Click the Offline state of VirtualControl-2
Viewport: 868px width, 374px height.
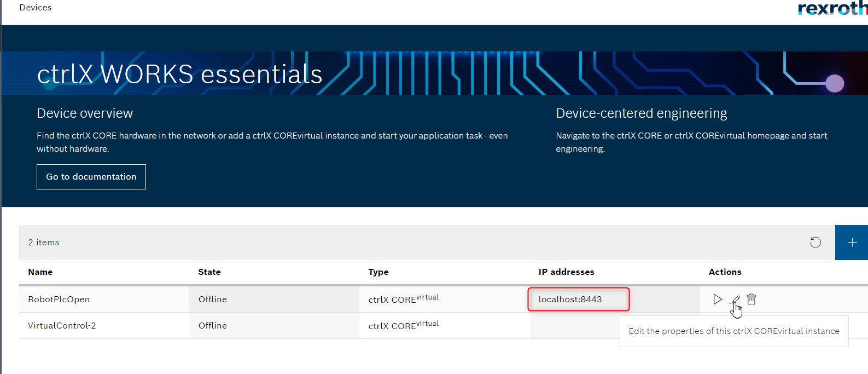pyautogui.click(x=213, y=325)
